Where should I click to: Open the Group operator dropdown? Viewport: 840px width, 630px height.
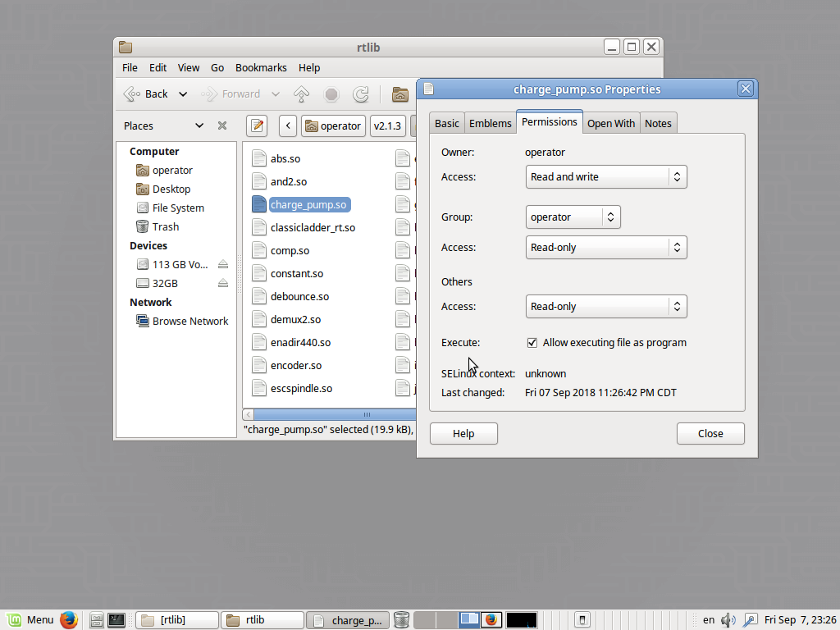573,217
